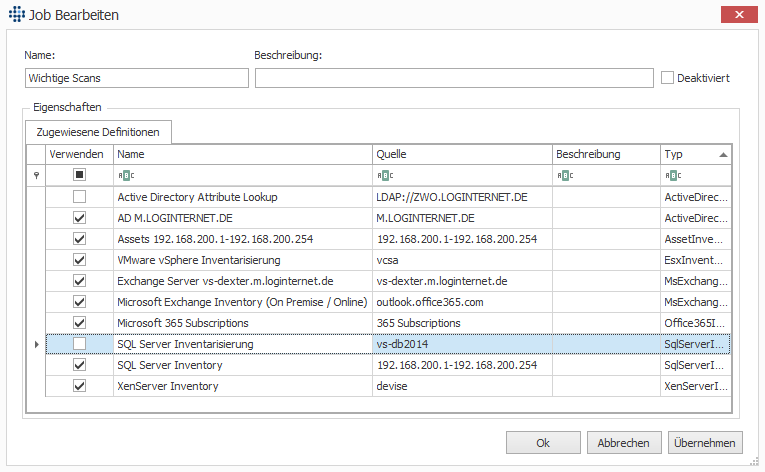This screenshot has width=765, height=472.
Task: Uncheck the XenServer Inventory checkbox
Action: point(79,386)
